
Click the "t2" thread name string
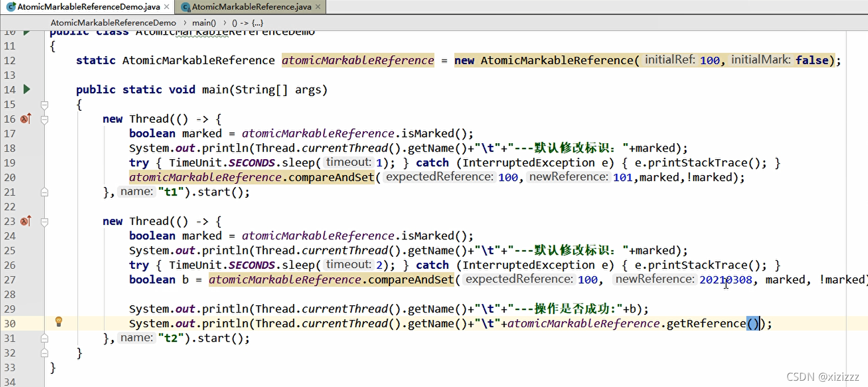tap(172, 338)
